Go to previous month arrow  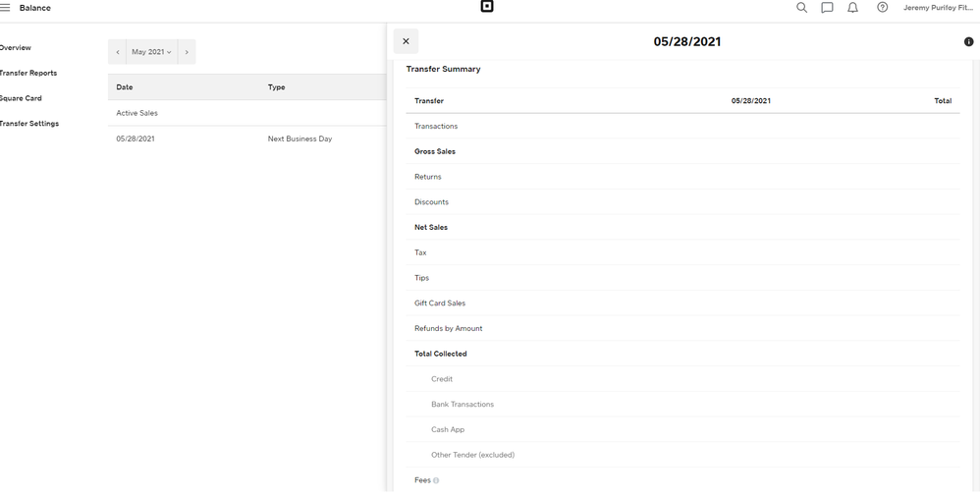[118, 52]
